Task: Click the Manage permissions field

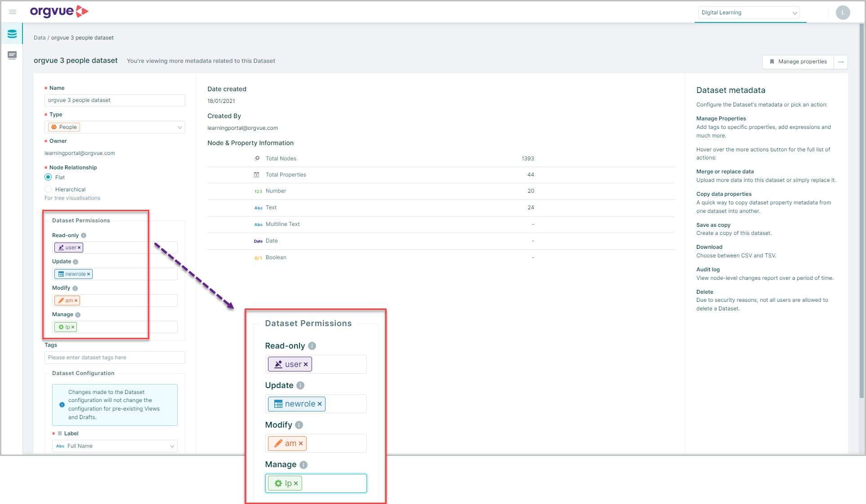Action: (115, 327)
